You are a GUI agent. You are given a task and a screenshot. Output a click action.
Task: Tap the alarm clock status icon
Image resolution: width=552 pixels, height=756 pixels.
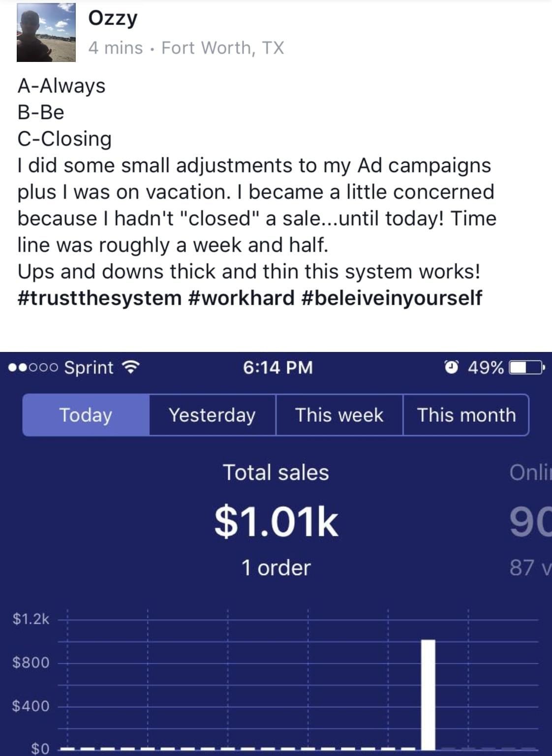(x=451, y=367)
